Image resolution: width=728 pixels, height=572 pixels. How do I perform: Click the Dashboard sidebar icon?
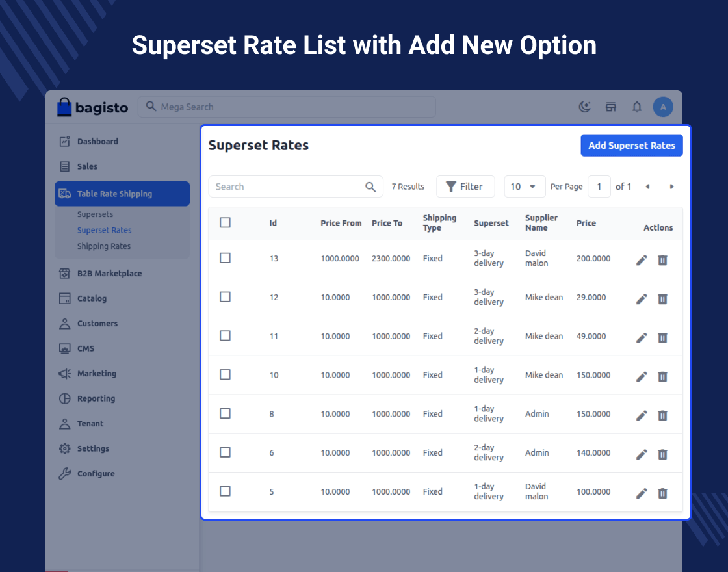click(64, 142)
